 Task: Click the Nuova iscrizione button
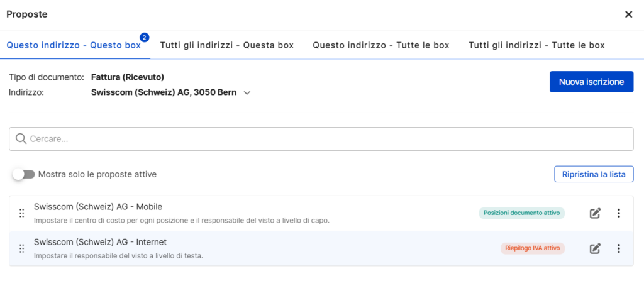[x=591, y=82]
